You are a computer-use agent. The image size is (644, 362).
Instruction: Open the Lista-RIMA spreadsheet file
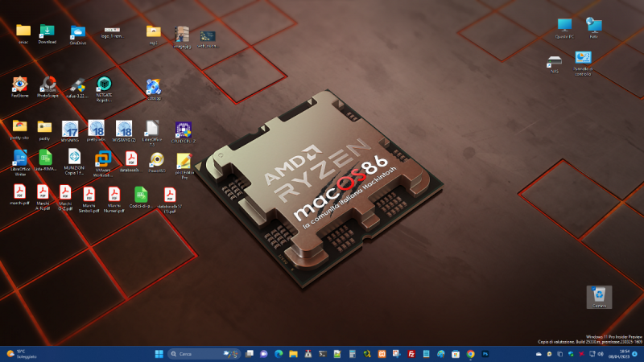point(46,160)
